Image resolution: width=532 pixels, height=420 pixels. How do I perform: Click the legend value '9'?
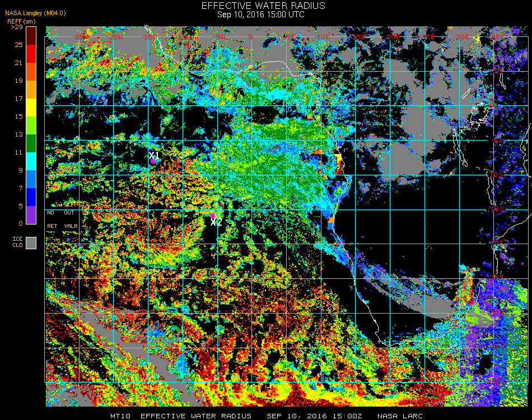click(21, 170)
